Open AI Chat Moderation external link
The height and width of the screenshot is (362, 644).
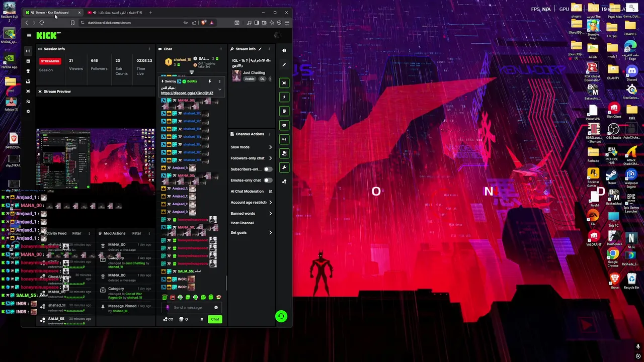(x=270, y=192)
